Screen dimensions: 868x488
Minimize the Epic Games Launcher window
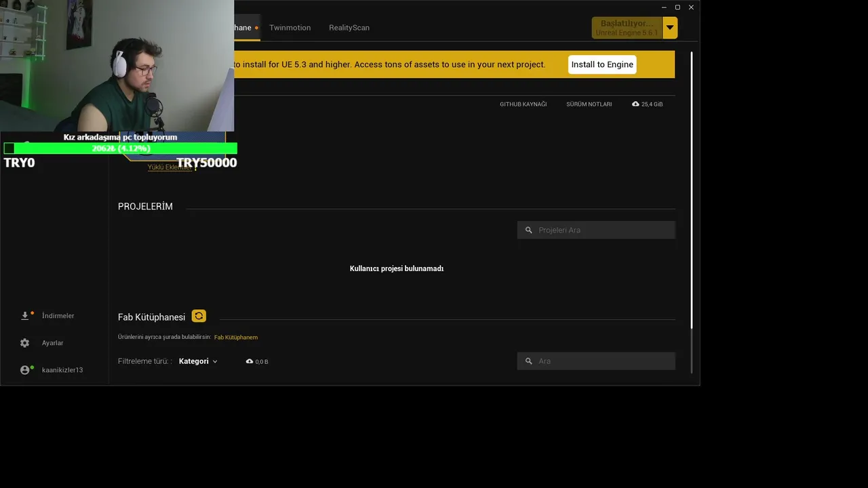(x=664, y=7)
